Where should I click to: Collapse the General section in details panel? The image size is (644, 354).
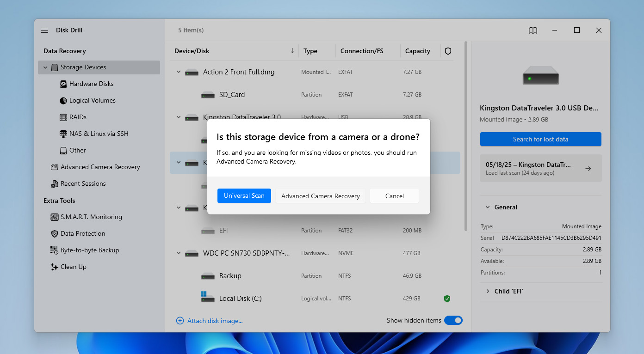pyautogui.click(x=488, y=208)
